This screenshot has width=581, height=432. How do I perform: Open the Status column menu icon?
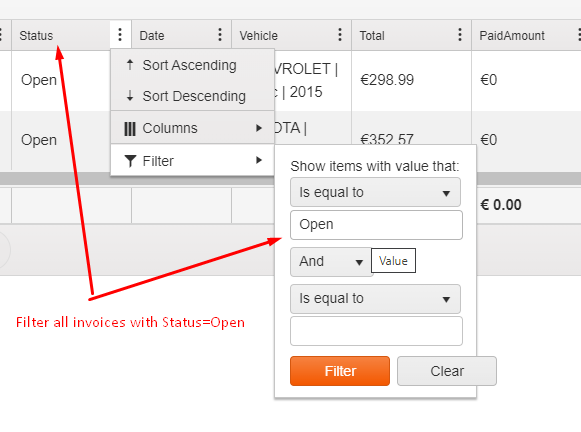click(120, 35)
